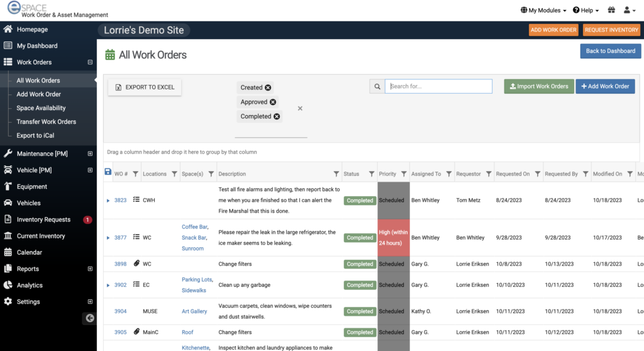The height and width of the screenshot is (351, 644).
Task: Click the paperclip attachment icon on order 3898
Action: pos(136,264)
